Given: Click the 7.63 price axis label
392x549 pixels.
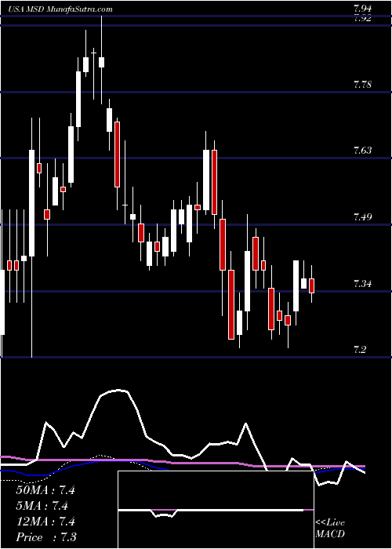Looking at the screenshot, I should click(x=362, y=151).
